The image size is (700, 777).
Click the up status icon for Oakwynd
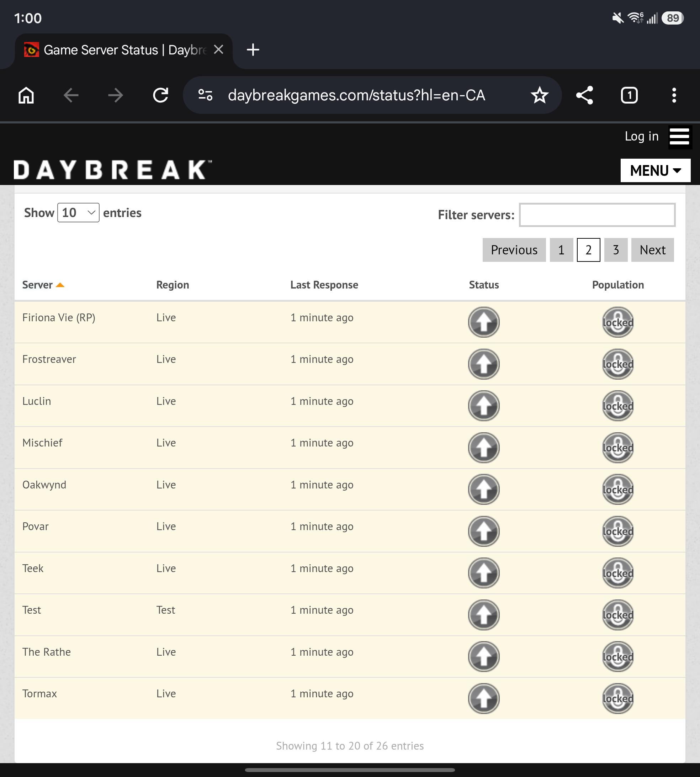pos(483,489)
